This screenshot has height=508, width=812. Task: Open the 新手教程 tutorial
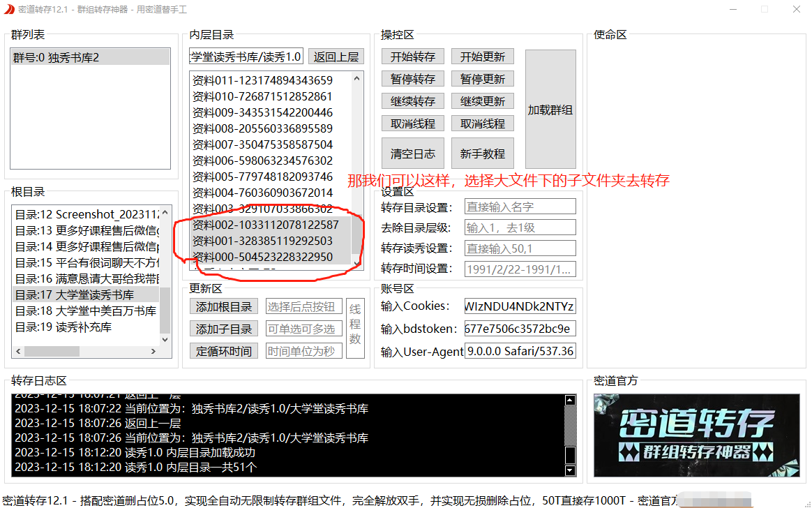[x=482, y=154]
